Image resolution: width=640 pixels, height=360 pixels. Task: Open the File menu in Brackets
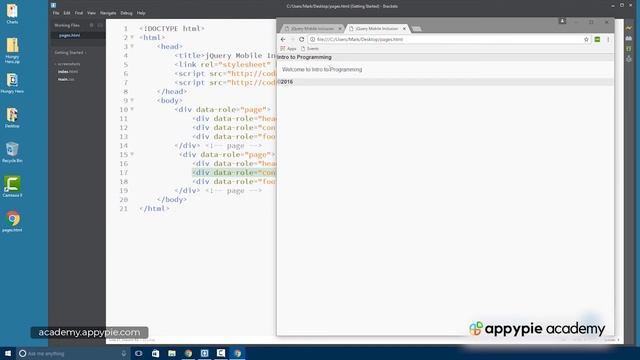pos(56,13)
